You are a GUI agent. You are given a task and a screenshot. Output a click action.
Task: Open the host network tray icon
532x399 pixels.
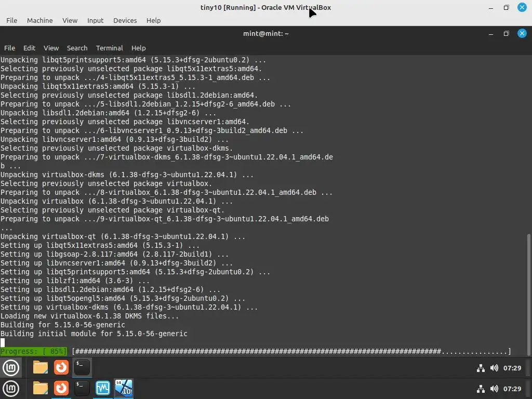(481, 389)
